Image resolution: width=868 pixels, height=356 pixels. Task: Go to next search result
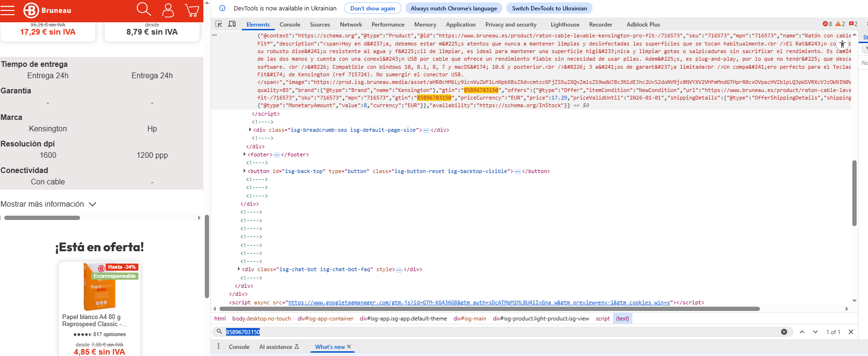pyautogui.click(x=815, y=332)
